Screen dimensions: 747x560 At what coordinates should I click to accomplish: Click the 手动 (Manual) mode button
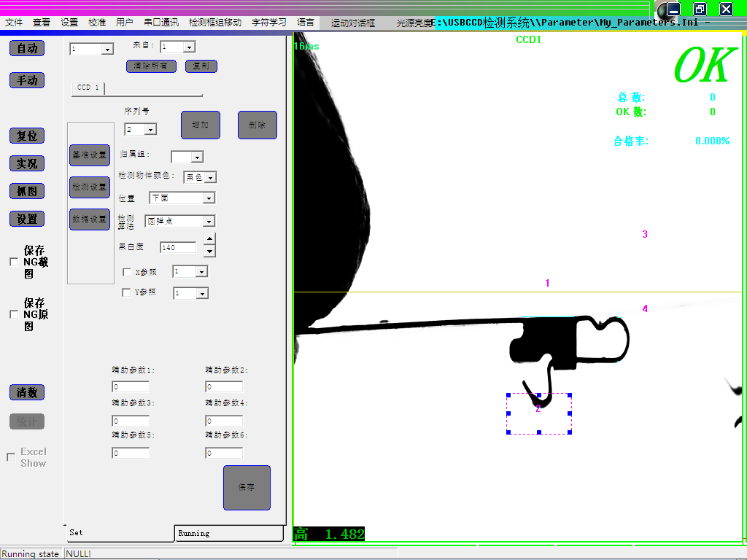tap(27, 80)
